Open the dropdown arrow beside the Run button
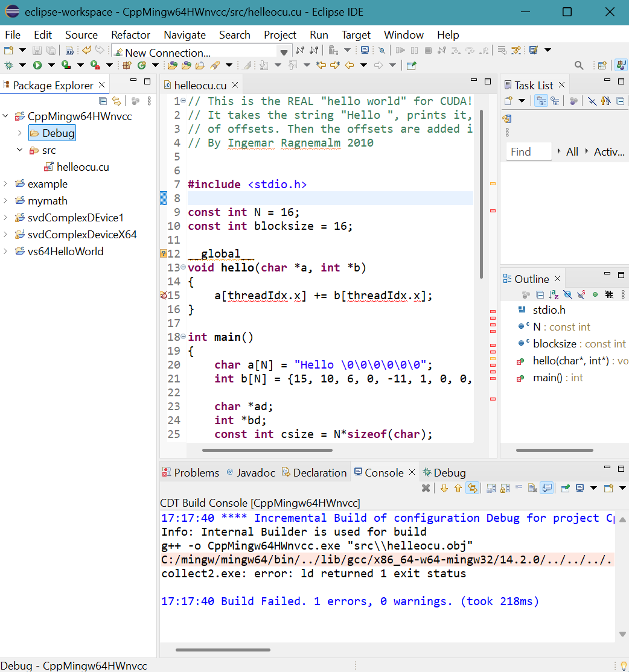Viewport: 629px width, 672px height. point(51,65)
